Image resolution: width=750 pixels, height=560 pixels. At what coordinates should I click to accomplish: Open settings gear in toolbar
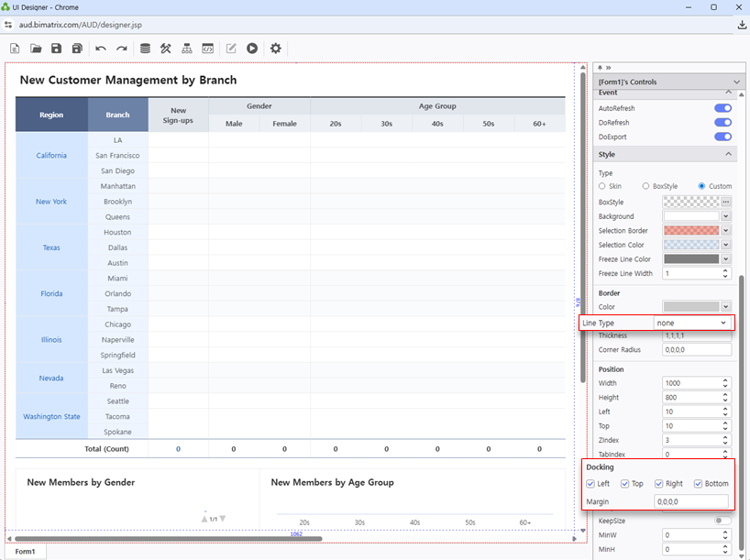tap(275, 49)
